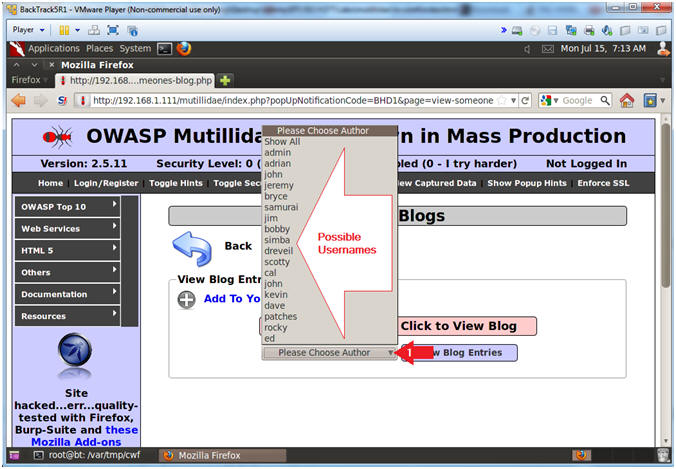The image size is (676, 469).
Task: Open the bookmarks toolbar icon
Action: pos(650,100)
